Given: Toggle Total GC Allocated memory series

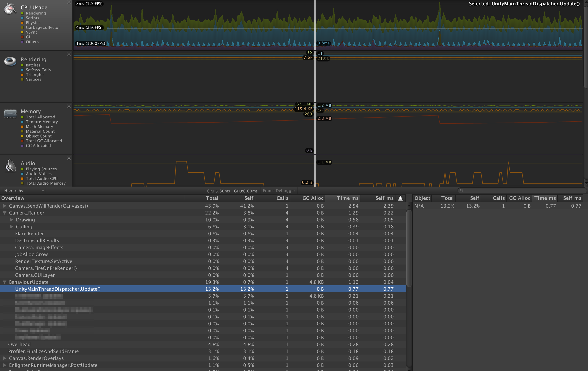Looking at the screenshot, I should pyautogui.click(x=22, y=141).
